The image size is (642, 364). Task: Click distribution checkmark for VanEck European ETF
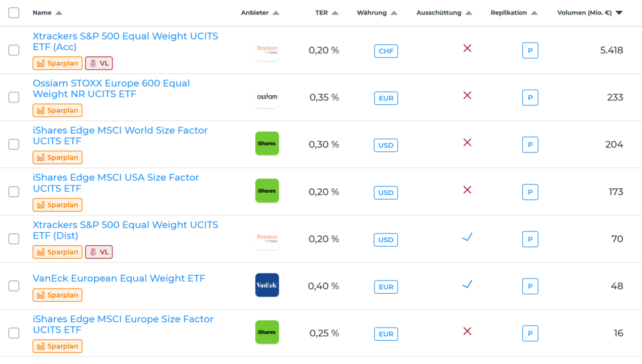(467, 284)
